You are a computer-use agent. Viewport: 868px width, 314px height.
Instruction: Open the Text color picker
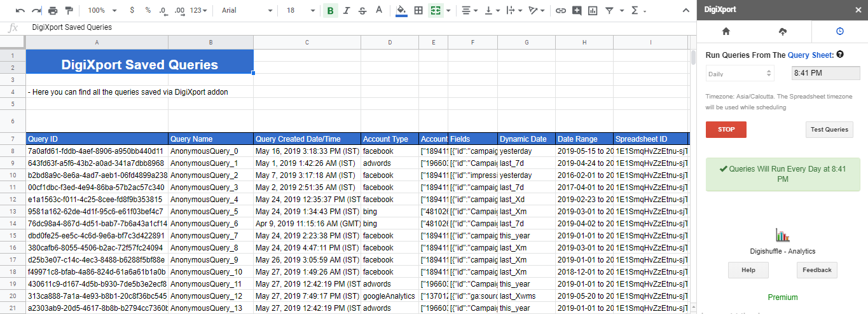click(x=379, y=11)
